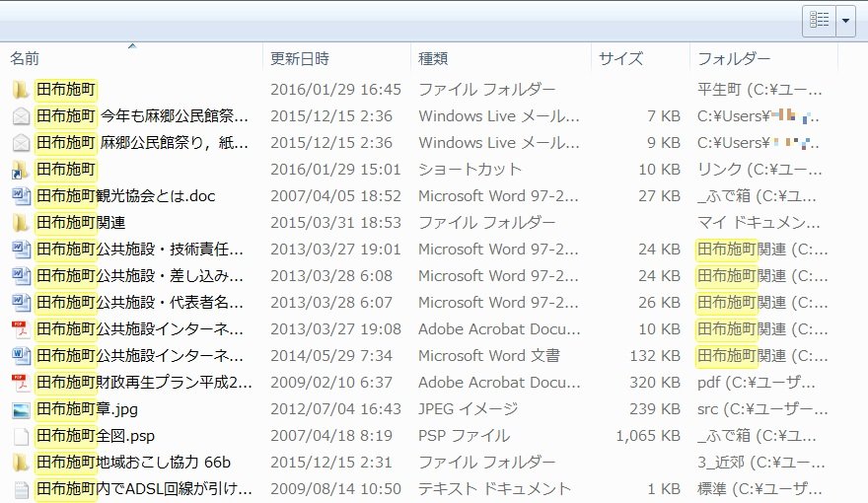868x503 pixels.
Task: Click date 2015/03/31 18:53
Action: click(x=335, y=223)
